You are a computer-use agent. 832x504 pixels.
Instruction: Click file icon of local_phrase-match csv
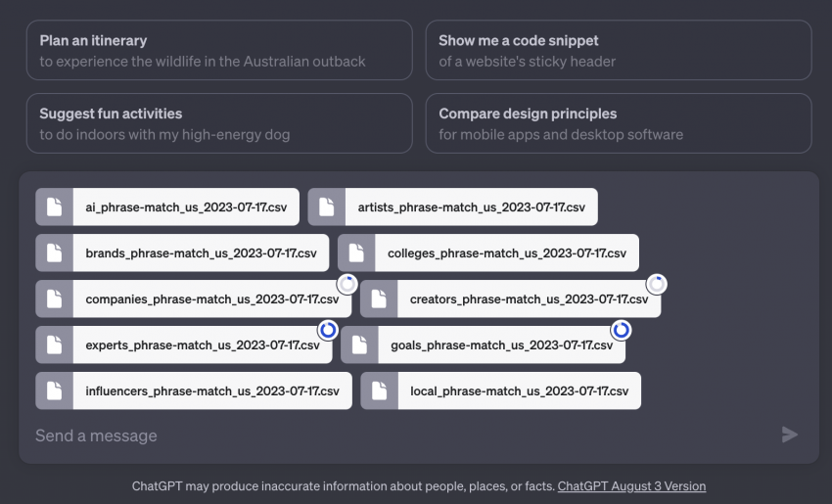380,390
